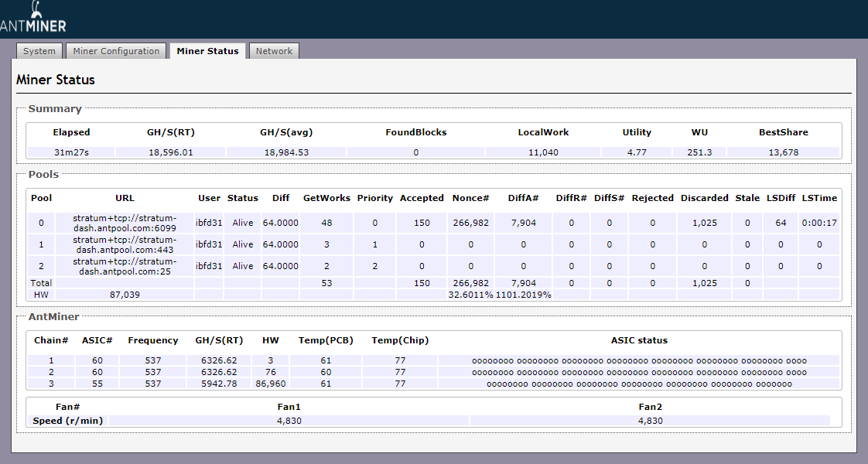Screen dimensions: 868x464
Task: Click the chain 3 HW value 86,960
Action: pyautogui.click(x=270, y=384)
